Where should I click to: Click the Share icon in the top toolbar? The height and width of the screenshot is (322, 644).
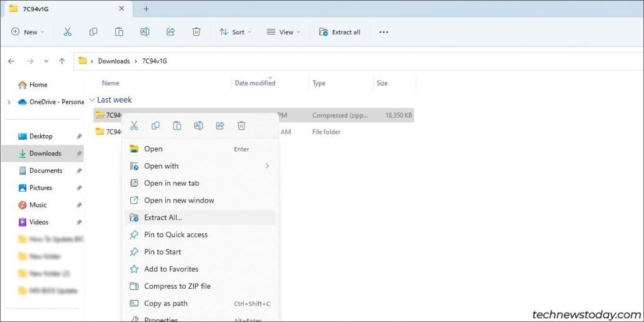[x=170, y=32]
